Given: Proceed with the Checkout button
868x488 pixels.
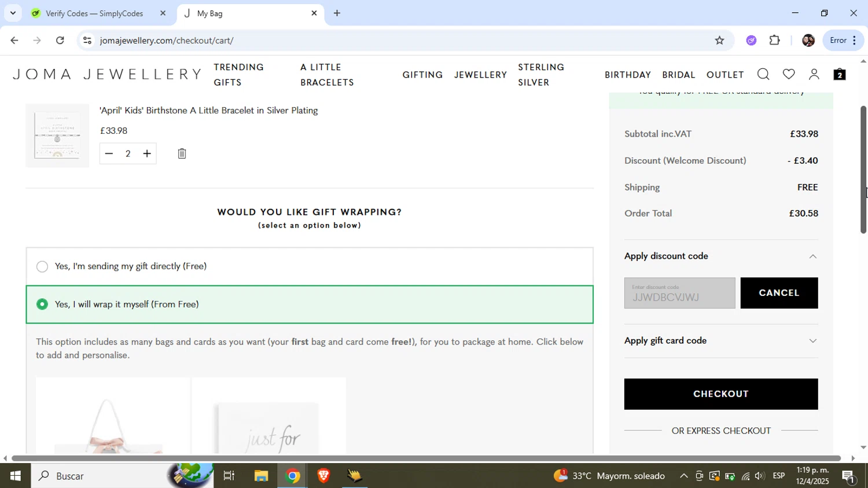Looking at the screenshot, I should pos(721,394).
